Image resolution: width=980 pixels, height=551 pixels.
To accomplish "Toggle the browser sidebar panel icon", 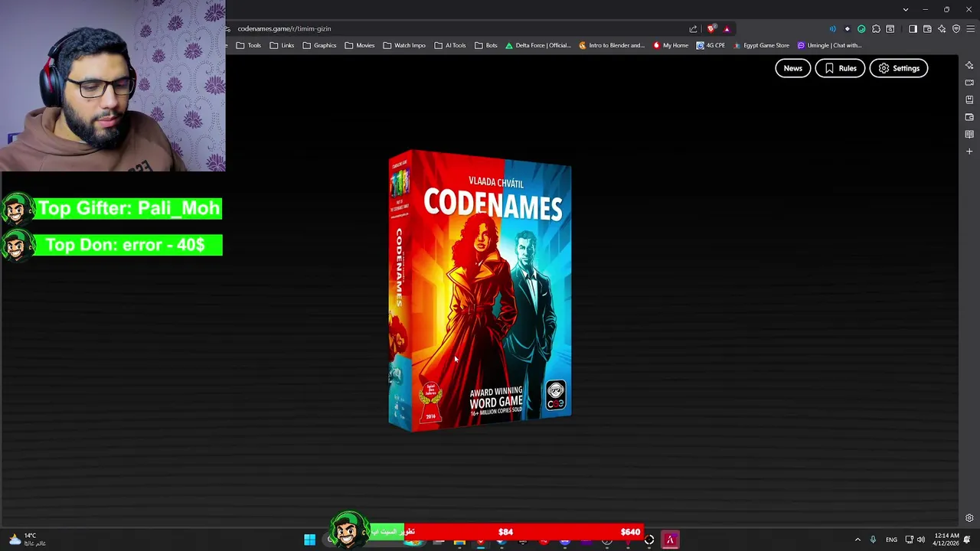I will tap(913, 29).
